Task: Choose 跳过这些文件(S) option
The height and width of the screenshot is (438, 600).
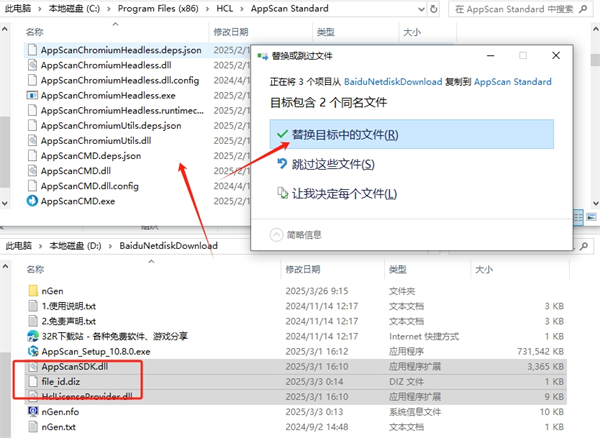Action: point(333,164)
